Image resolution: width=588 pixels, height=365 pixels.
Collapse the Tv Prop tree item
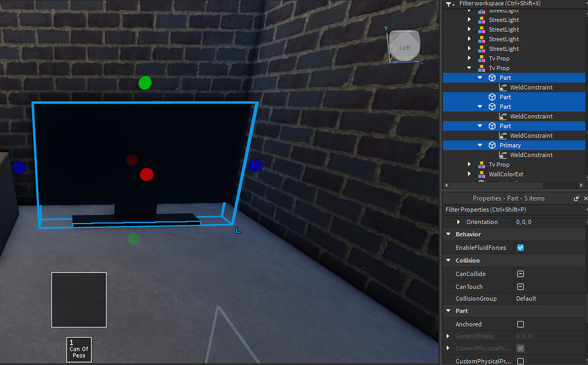[x=469, y=68]
